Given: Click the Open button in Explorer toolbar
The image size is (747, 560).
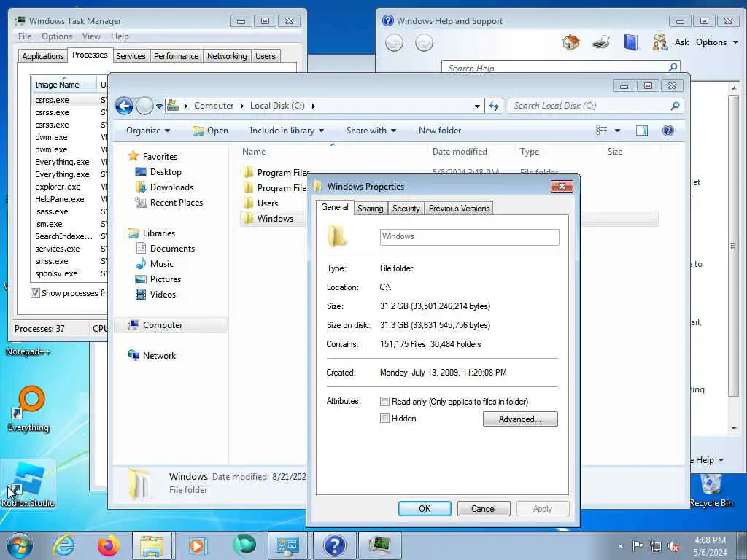Looking at the screenshot, I should click(211, 131).
